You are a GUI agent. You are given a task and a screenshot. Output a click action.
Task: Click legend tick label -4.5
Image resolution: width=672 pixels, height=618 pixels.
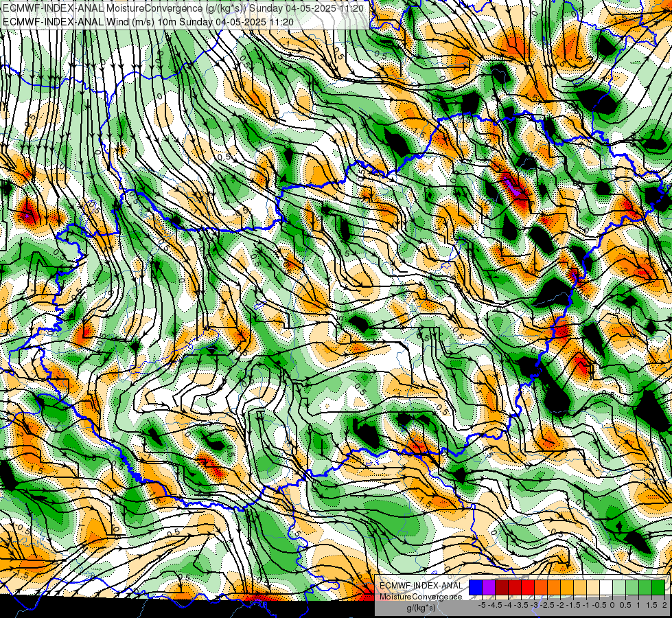(x=495, y=605)
